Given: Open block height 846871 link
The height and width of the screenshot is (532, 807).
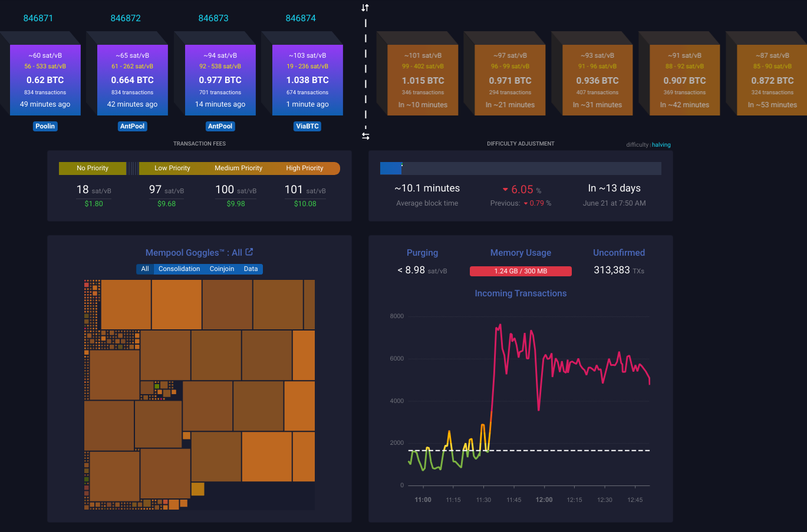Looking at the screenshot, I should click(x=38, y=18).
